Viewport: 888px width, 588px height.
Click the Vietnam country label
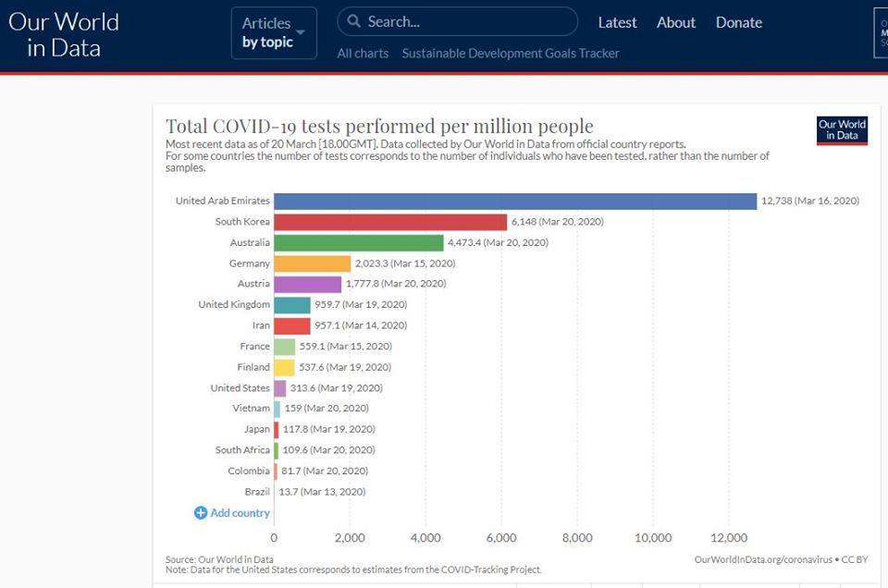pyautogui.click(x=251, y=408)
